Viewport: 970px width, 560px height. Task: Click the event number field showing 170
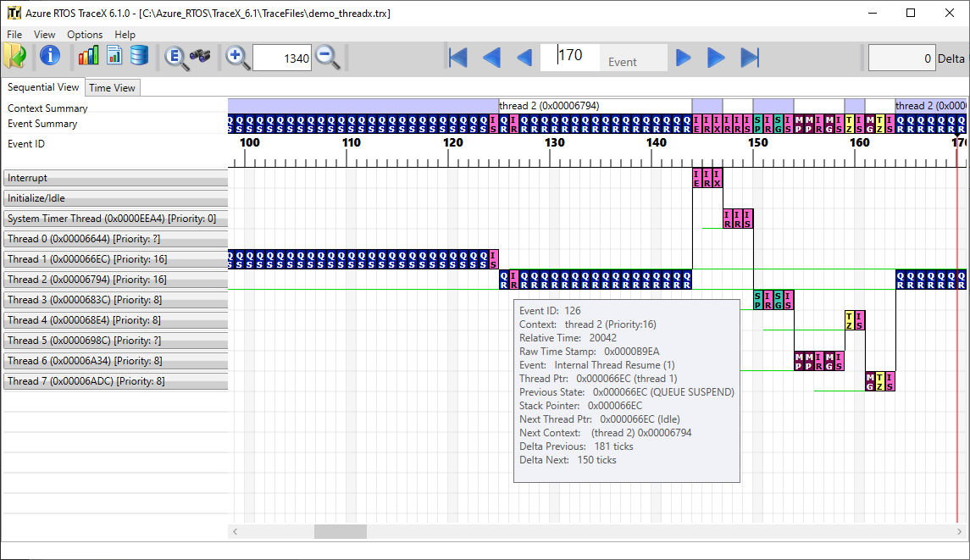pyautogui.click(x=570, y=56)
